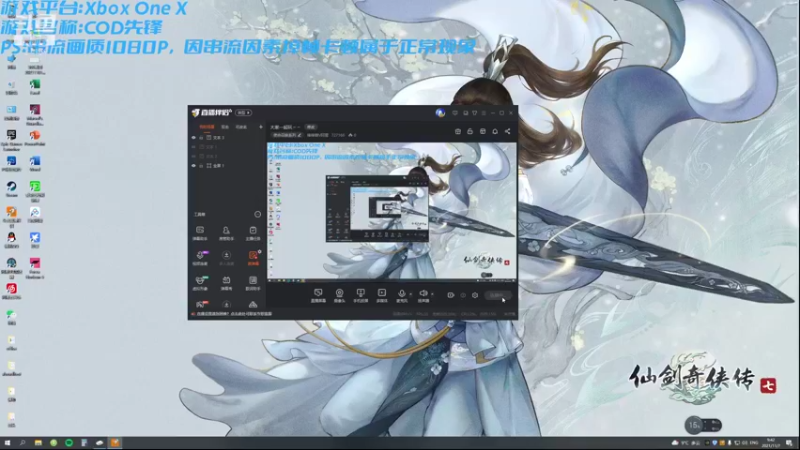800x450 pixels.
Task: Switch to the third scene tab
Action: [x=241, y=127]
